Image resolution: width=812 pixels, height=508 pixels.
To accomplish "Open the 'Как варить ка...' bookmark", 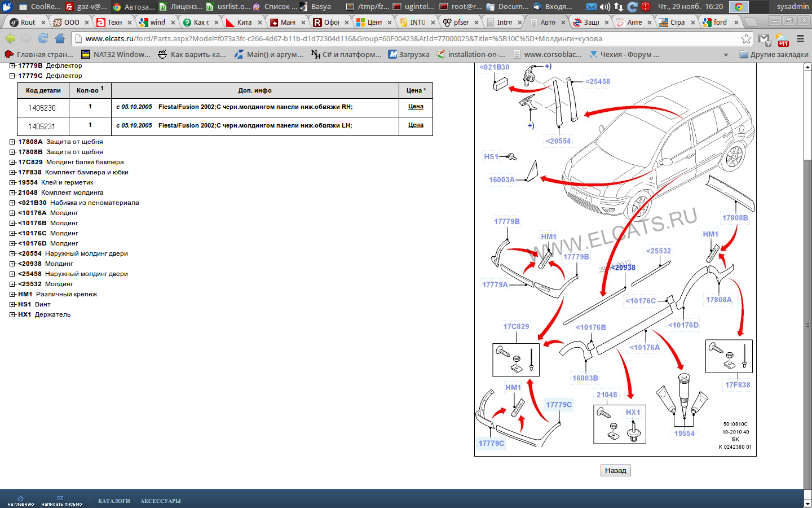I will coord(192,55).
